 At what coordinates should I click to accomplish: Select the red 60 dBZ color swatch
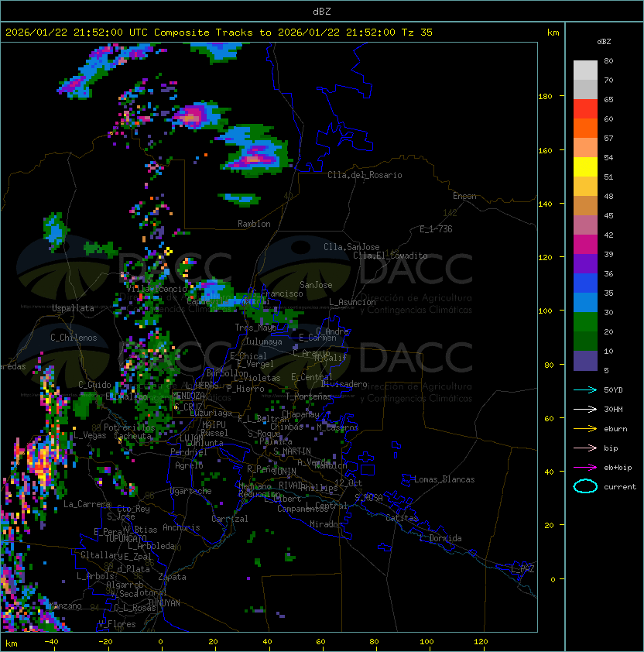tap(585, 108)
